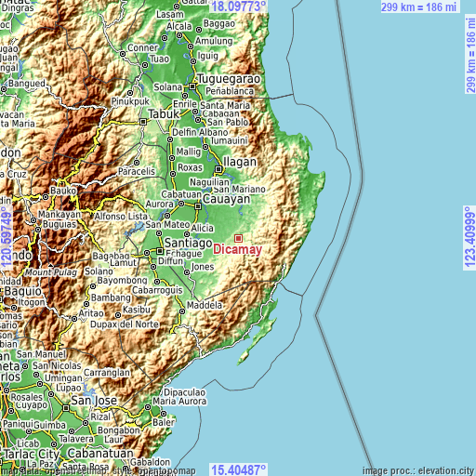Click the Bongabon town label

pyautogui.click(x=119, y=430)
